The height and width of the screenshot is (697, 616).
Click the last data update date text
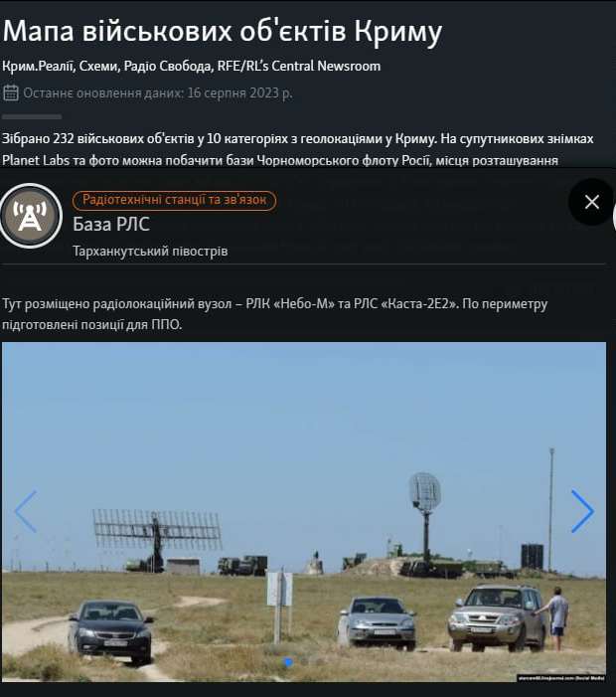pyautogui.click(x=158, y=92)
